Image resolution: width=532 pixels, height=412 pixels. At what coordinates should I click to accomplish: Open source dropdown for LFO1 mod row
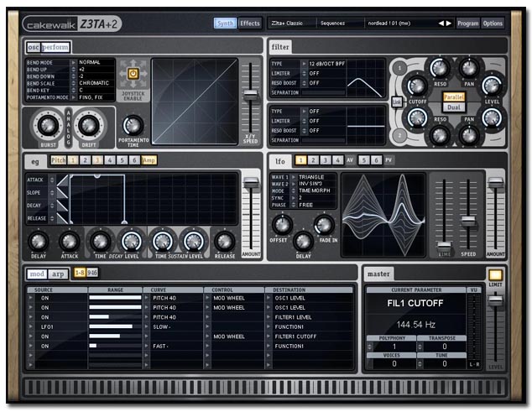[31, 326]
